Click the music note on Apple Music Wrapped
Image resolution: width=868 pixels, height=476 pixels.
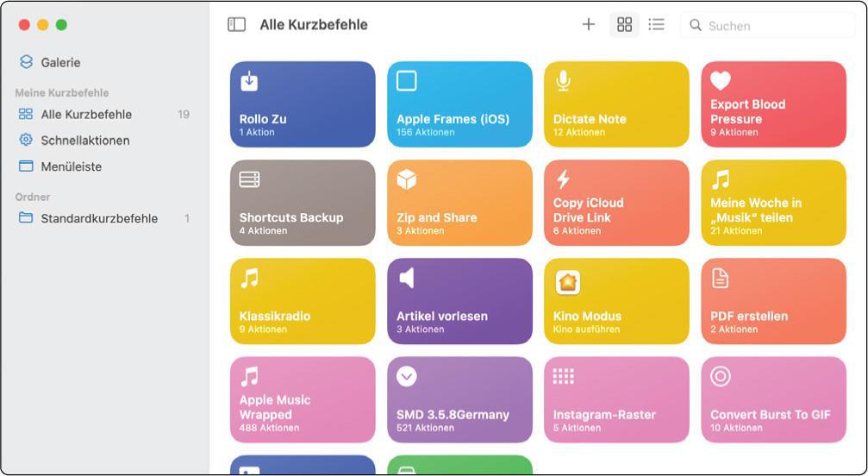(x=249, y=376)
